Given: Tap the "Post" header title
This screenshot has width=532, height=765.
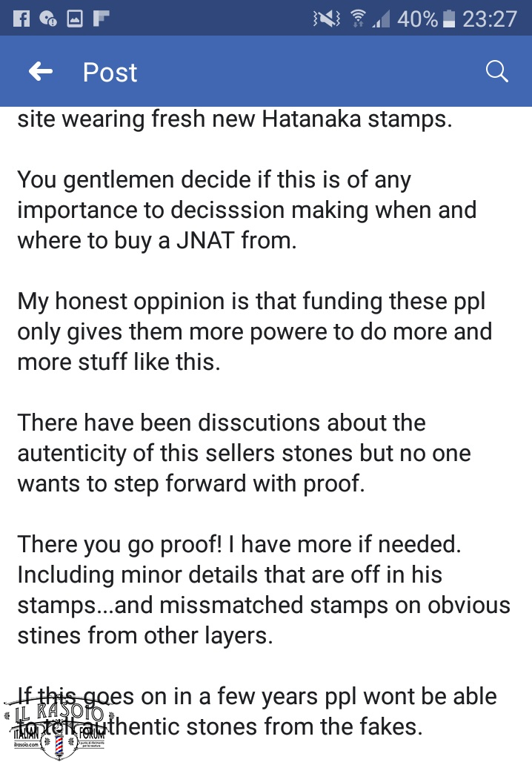Looking at the screenshot, I should pos(110,72).
